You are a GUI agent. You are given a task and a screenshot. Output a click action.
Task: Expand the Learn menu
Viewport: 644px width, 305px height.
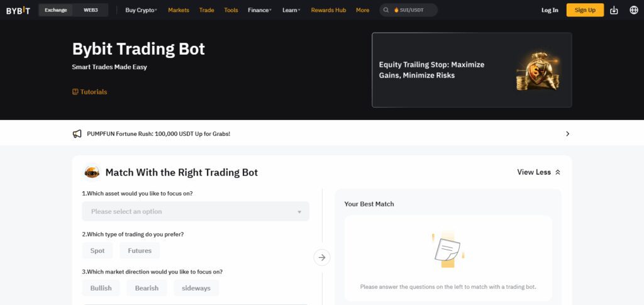click(291, 10)
